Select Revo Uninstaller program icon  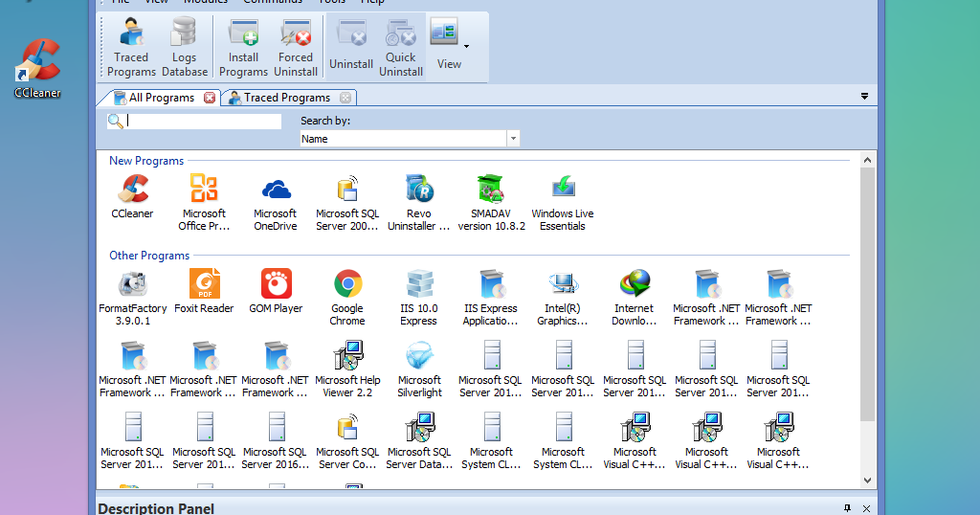tap(419, 203)
